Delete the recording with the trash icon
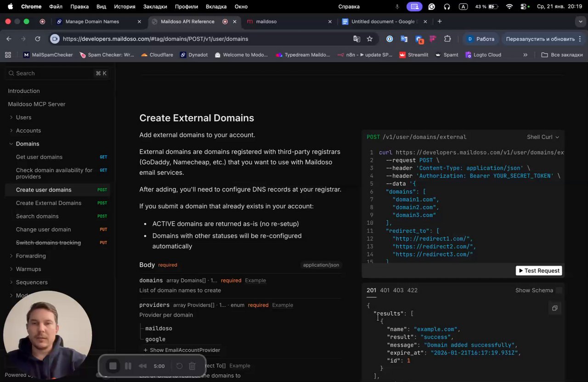 (x=192, y=366)
